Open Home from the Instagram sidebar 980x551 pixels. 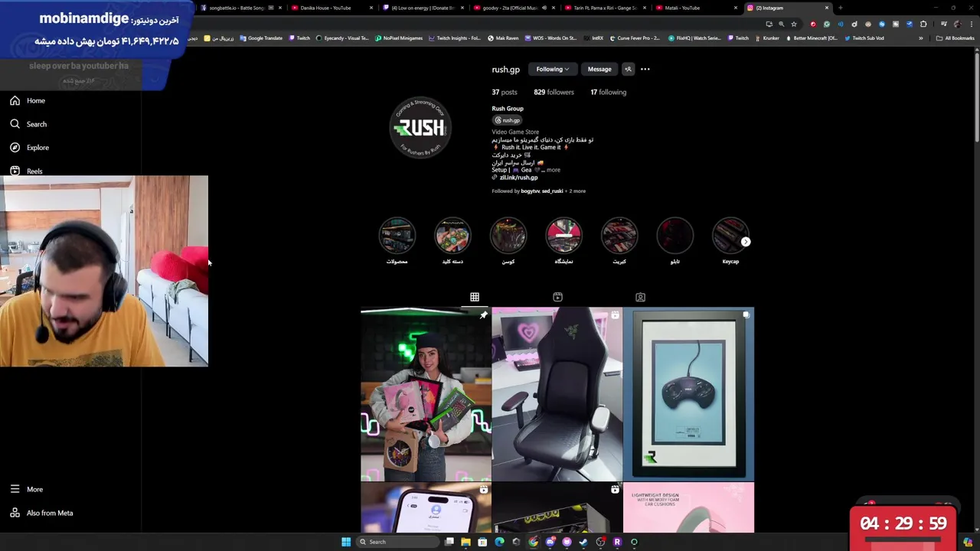tap(28, 100)
